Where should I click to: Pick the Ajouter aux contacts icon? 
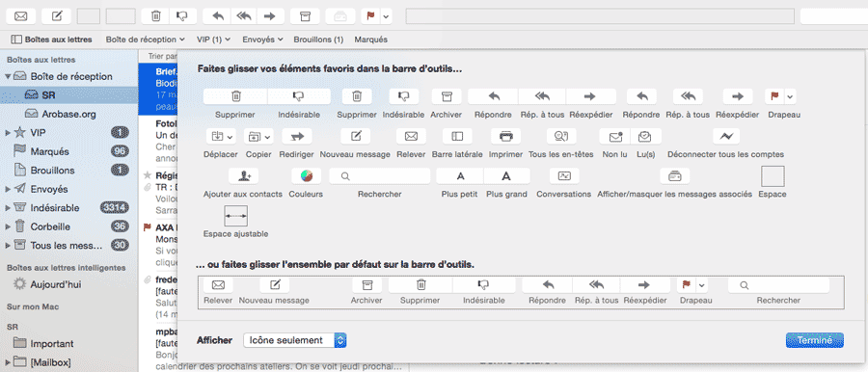point(243,176)
